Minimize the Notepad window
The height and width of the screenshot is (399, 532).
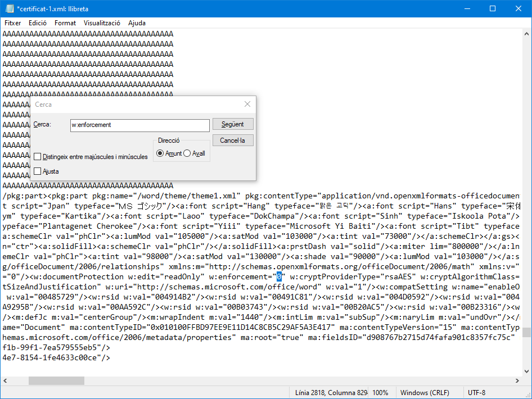467,9
